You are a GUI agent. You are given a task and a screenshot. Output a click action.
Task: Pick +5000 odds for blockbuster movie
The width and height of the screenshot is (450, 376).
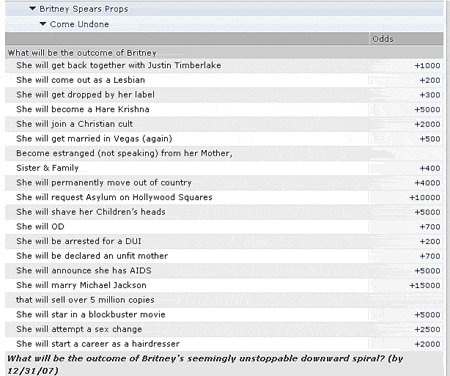[x=427, y=315]
